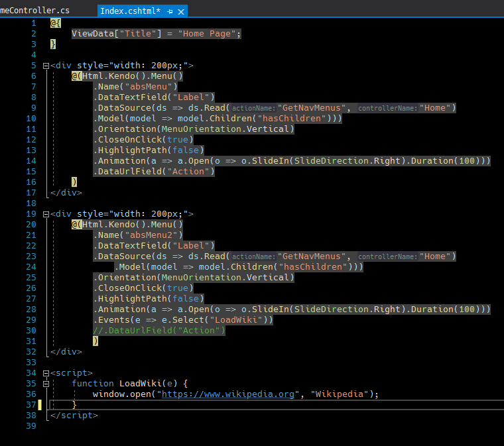Click the controllerName inline hint on line 23

387,256
